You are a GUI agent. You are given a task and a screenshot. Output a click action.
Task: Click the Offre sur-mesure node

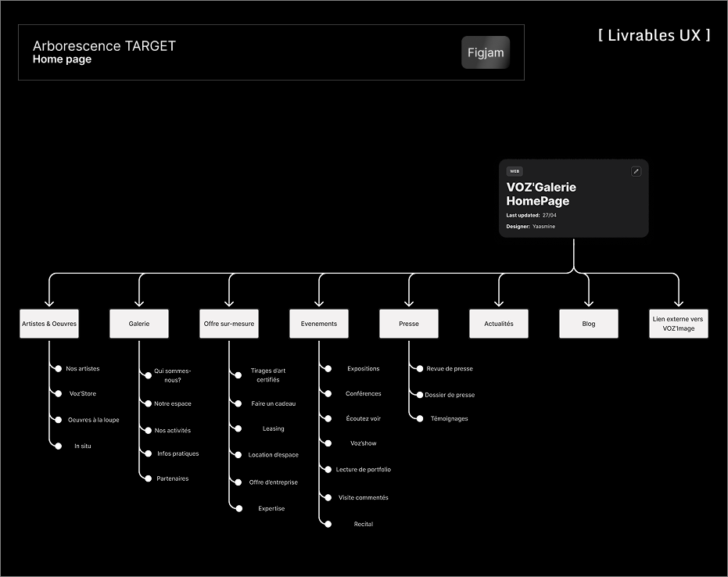point(229,324)
